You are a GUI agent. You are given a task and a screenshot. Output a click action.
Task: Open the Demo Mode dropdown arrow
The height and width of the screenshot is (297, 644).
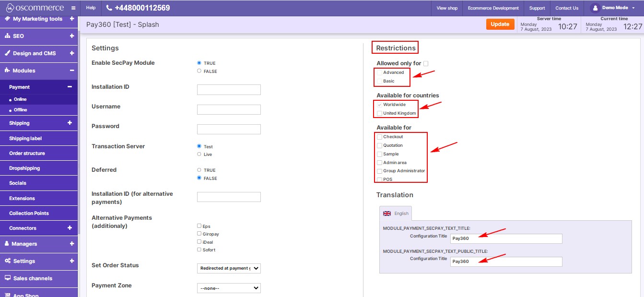(633, 8)
